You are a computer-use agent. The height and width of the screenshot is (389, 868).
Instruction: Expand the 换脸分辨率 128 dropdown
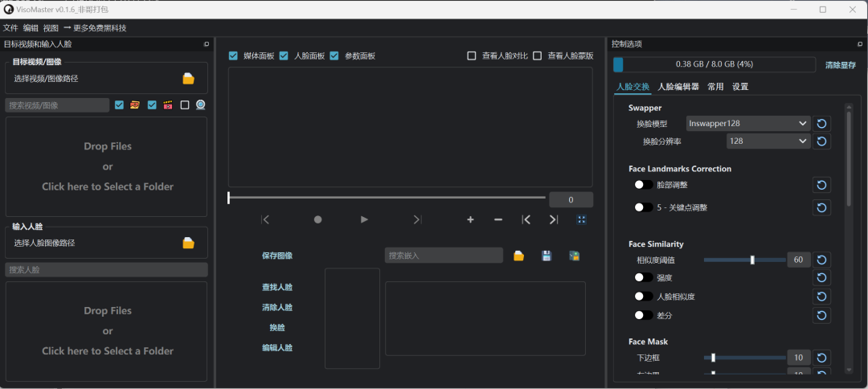coord(768,141)
